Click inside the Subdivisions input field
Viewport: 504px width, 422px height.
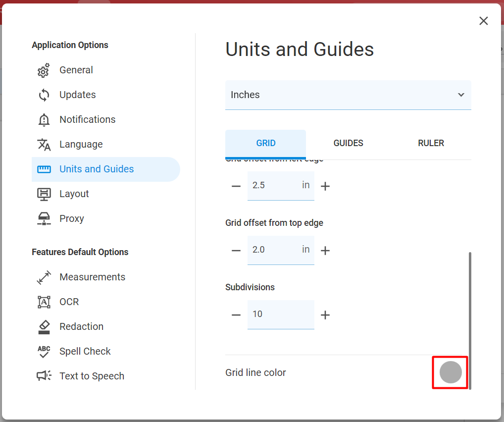281,315
